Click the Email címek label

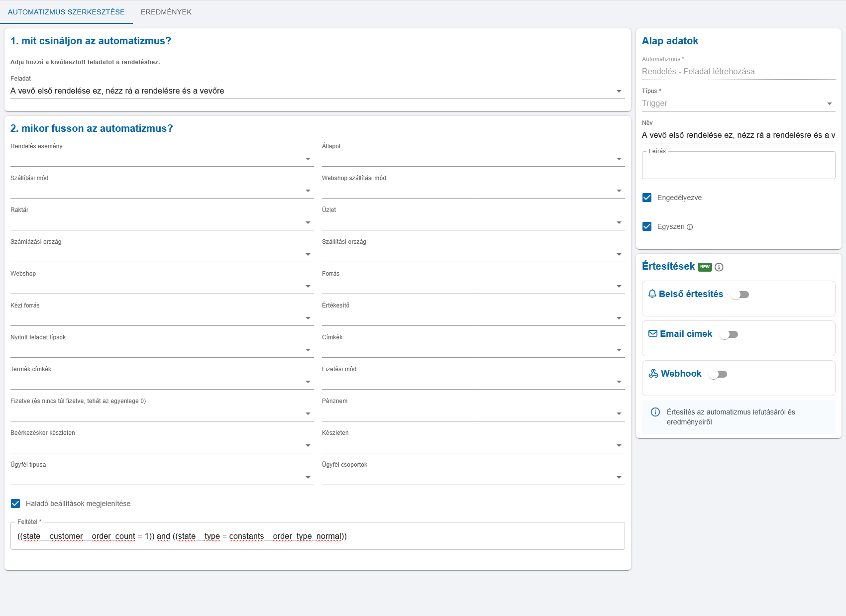(x=686, y=334)
